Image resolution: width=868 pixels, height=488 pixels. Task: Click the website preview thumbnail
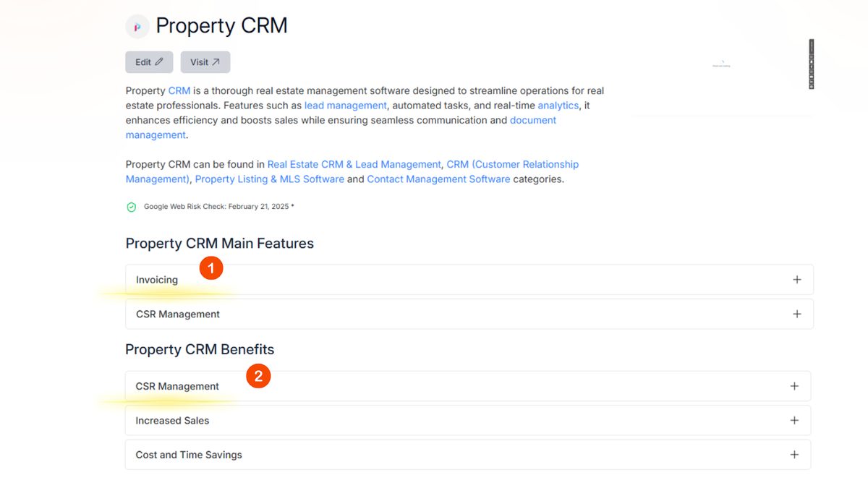click(x=720, y=65)
